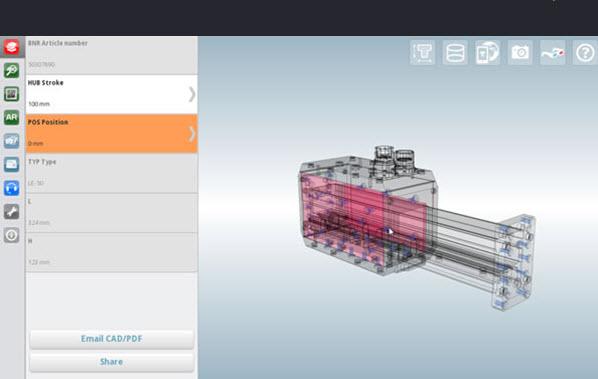Open the info sidebar icon
The width and height of the screenshot is (598, 379).
pos(11,235)
